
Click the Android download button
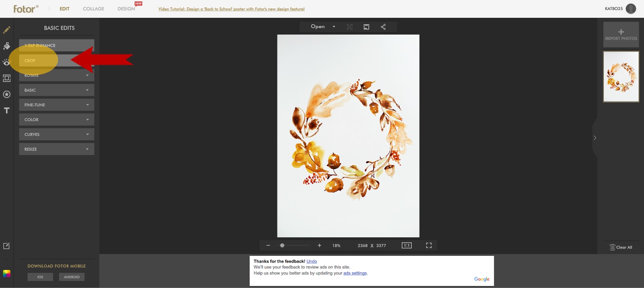(x=72, y=277)
